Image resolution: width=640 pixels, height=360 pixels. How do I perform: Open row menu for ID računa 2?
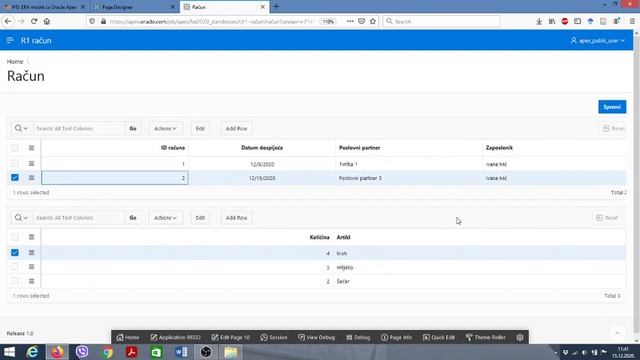tap(31, 178)
